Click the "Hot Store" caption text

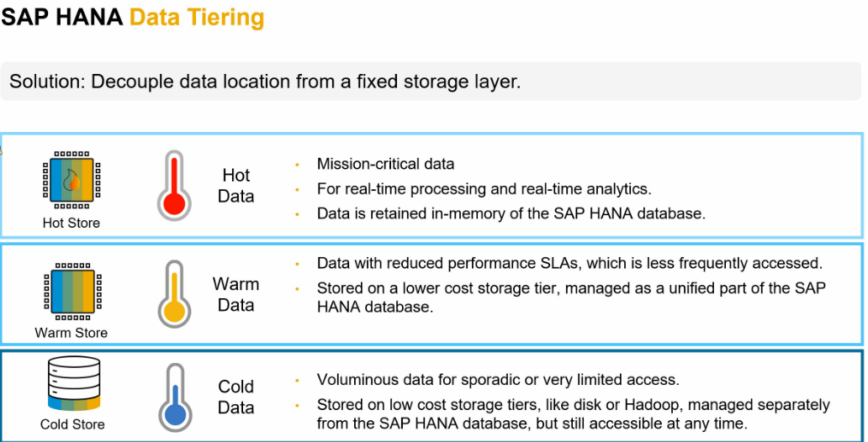click(x=71, y=224)
